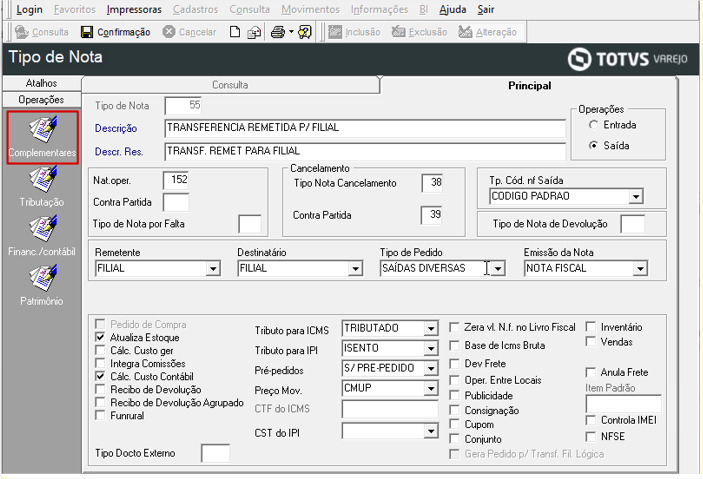Enable the Cálc. Custo ger checkbox
This screenshot has width=703, height=479.
coord(100,350)
